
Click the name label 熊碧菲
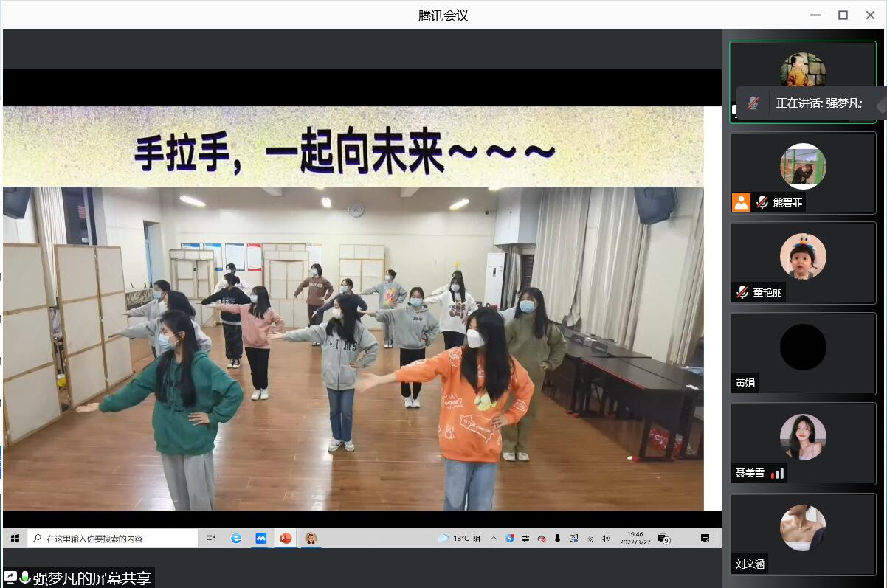click(x=787, y=202)
